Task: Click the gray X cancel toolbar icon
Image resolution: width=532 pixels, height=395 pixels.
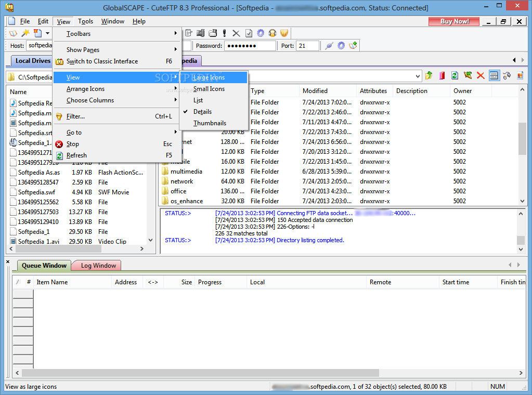Action: pos(236,33)
